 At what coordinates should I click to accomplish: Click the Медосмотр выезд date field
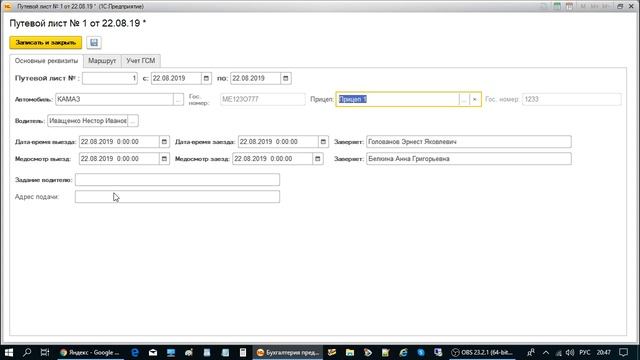119,159
